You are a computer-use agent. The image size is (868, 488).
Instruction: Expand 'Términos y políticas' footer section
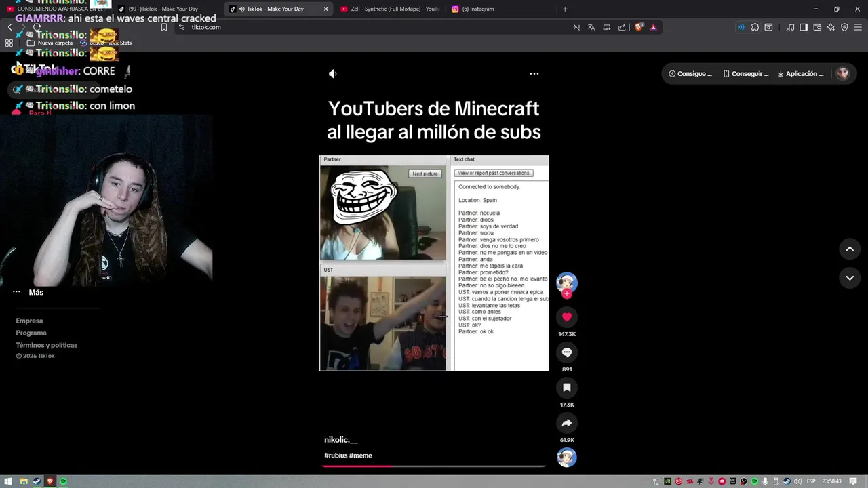(x=47, y=345)
